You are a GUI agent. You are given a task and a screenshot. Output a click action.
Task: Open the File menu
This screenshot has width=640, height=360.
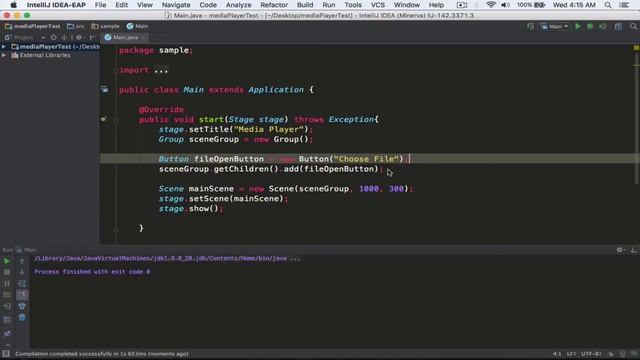[x=100, y=5]
